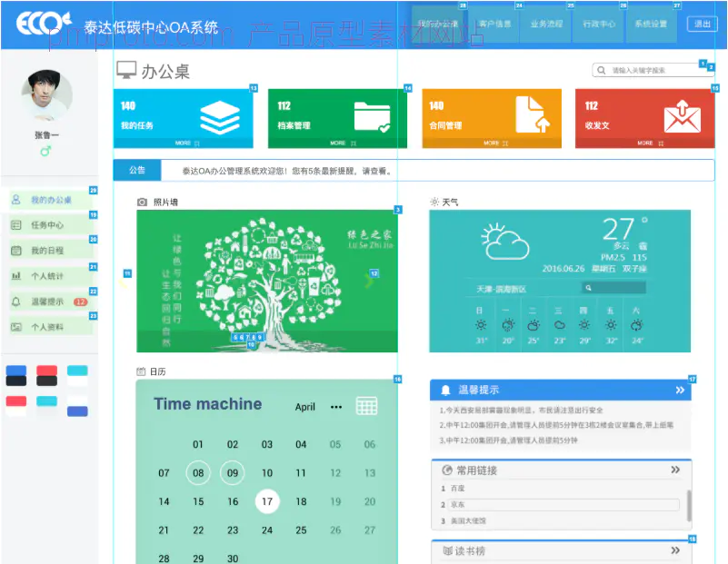Open 档案管理 via its folder icon

372,117
